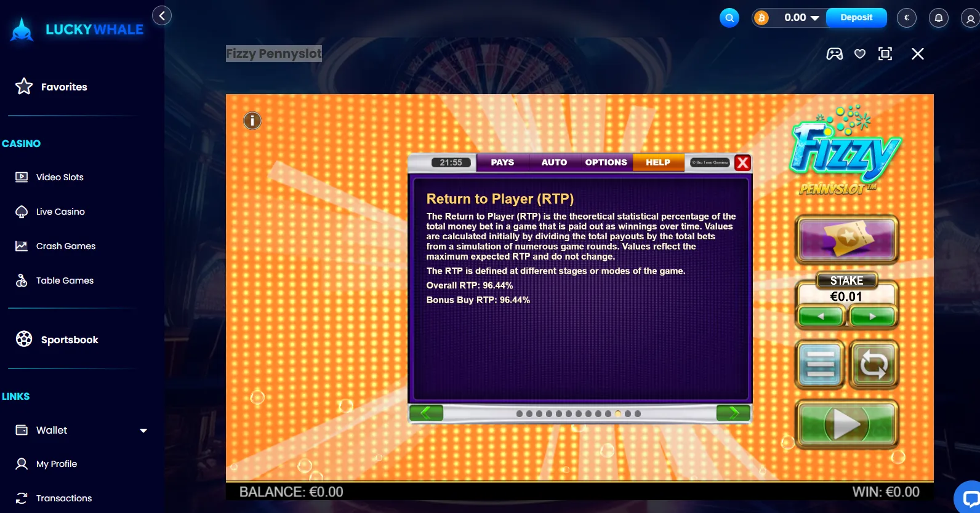This screenshot has height=513, width=980.
Task: Spin with the green play button
Action: 847,424
